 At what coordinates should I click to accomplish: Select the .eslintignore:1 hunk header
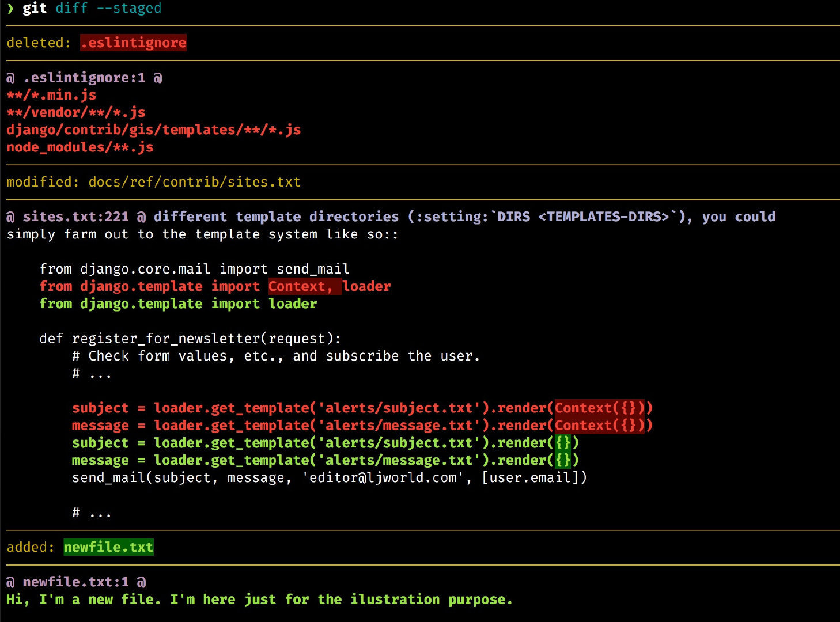pyautogui.click(x=84, y=78)
